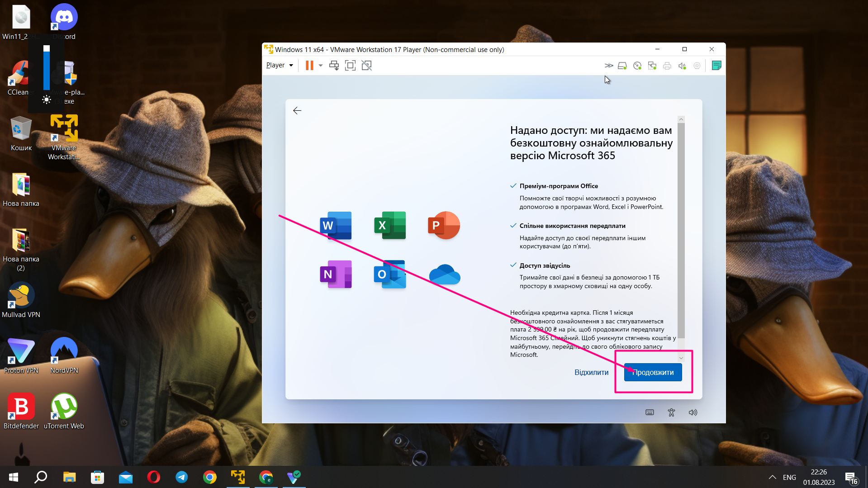Screen dimensions: 868x488
Task: Open taskbar search
Action: (41, 477)
